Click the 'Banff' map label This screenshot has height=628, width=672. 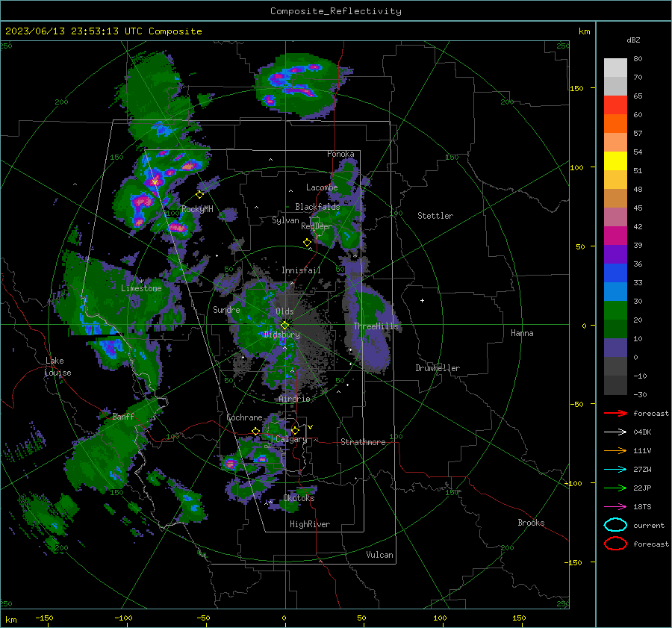coord(123,416)
